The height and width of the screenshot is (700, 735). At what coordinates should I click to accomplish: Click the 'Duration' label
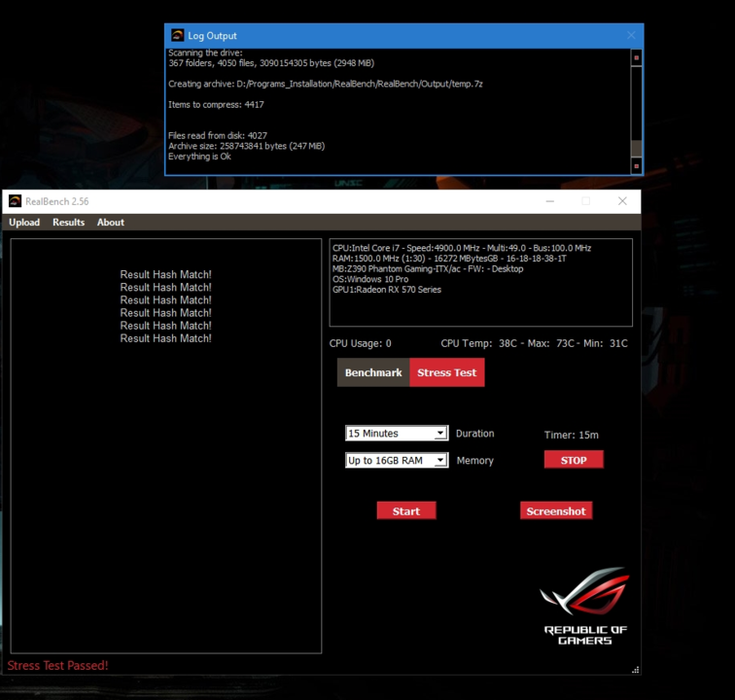tap(474, 434)
